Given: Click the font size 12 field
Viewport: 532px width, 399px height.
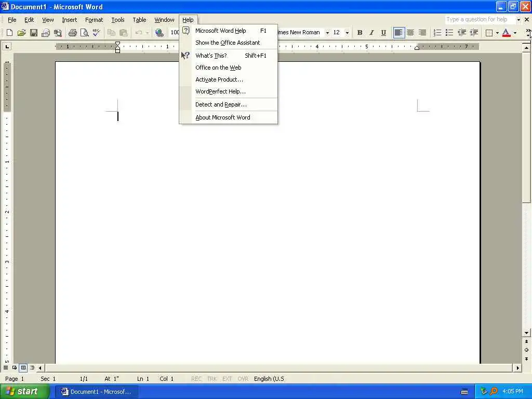Looking at the screenshot, I should [x=337, y=33].
